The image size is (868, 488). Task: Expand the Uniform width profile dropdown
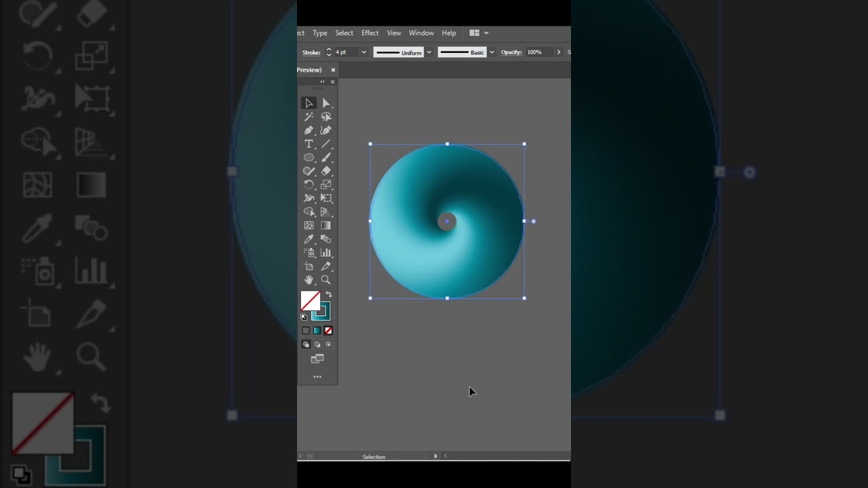(429, 52)
